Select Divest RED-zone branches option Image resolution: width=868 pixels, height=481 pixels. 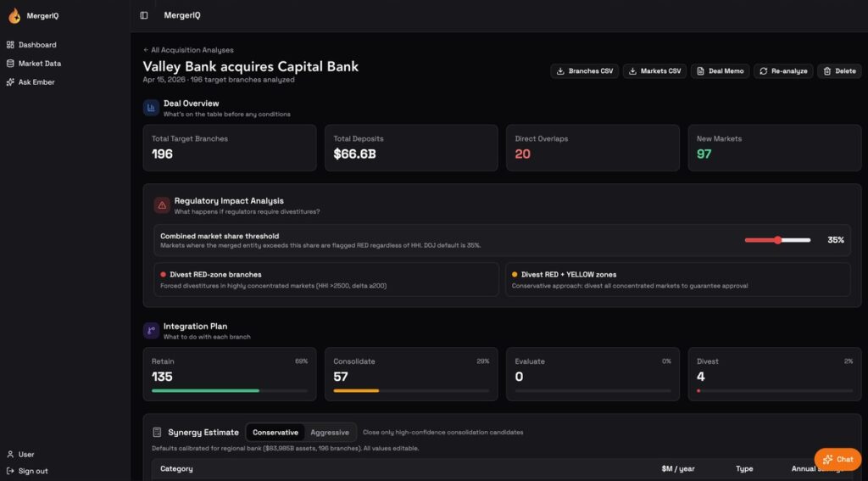tap(320, 279)
